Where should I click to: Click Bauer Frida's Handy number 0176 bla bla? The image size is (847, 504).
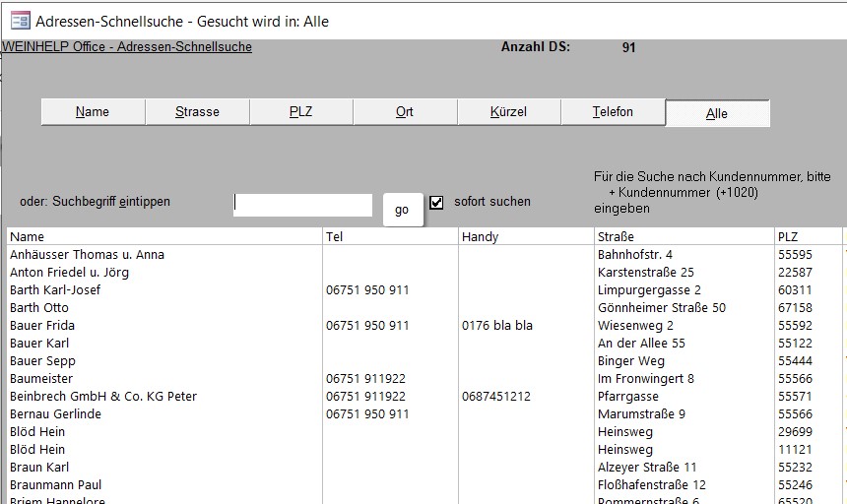point(496,326)
